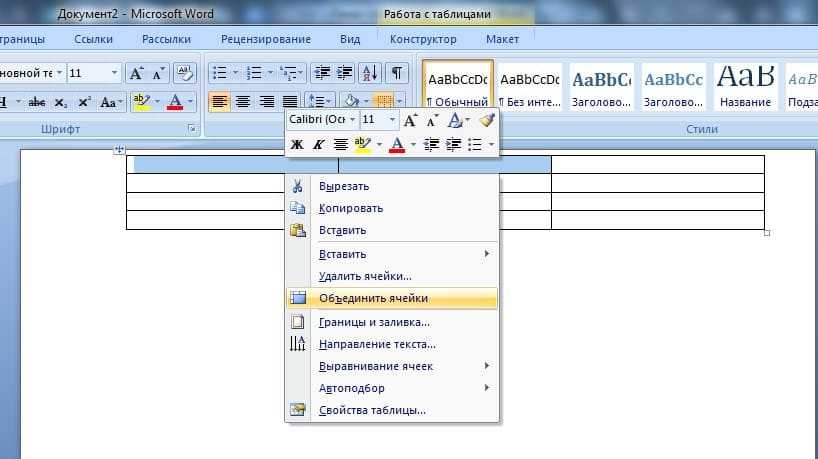818x459 pixels.
Task: Click the font color A on mini toolbar
Action: pyautogui.click(x=396, y=144)
